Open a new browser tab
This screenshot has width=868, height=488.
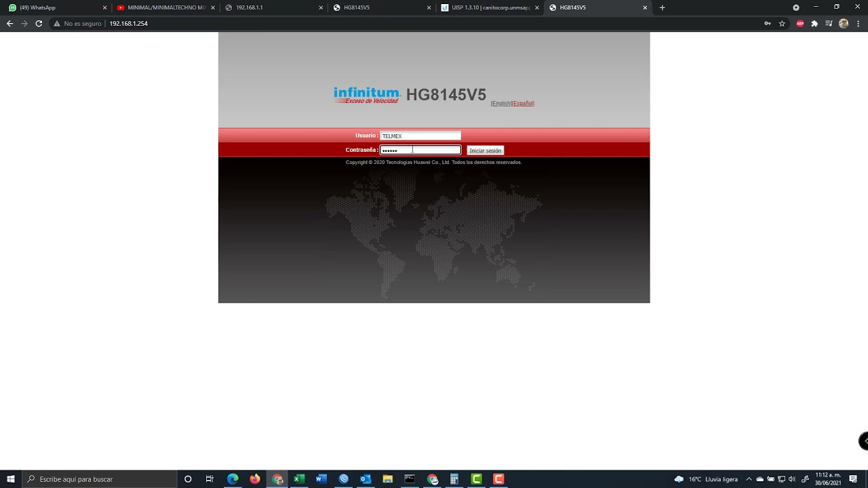pos(662,7)
